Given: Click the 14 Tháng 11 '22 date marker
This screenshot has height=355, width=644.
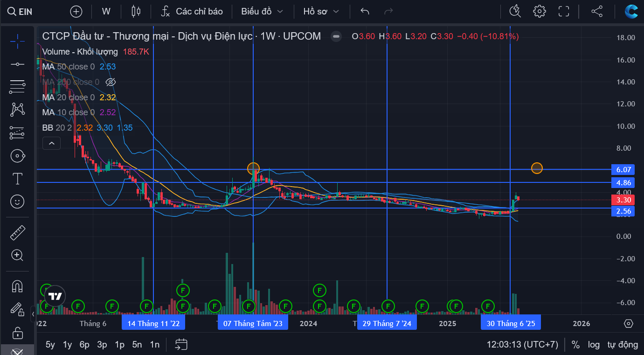Looking at the screenshot, I should point(153,323).
